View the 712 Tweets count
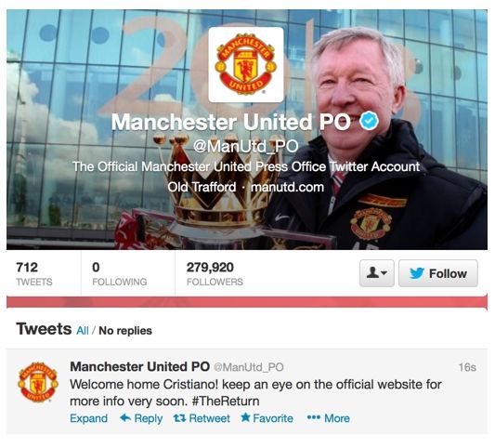 tap(34, 274)
